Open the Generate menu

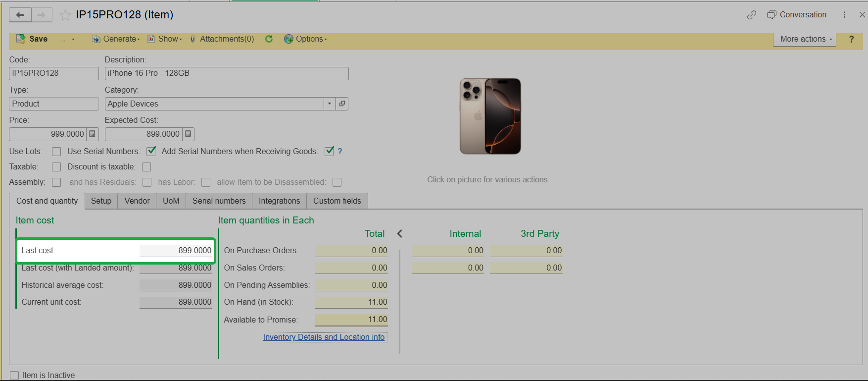pyautogui.click(x=116, y=39)
